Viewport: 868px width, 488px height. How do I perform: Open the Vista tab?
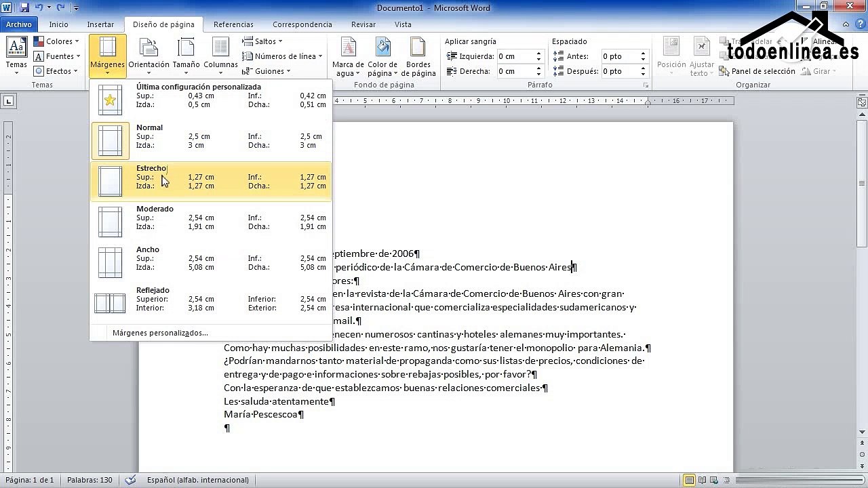coord(403,24)
